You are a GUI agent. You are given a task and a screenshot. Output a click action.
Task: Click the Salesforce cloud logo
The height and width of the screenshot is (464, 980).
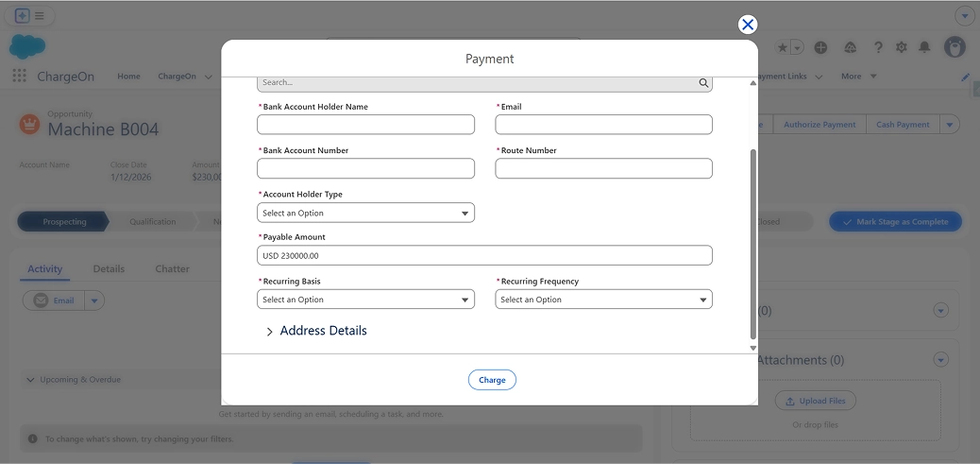27,46
